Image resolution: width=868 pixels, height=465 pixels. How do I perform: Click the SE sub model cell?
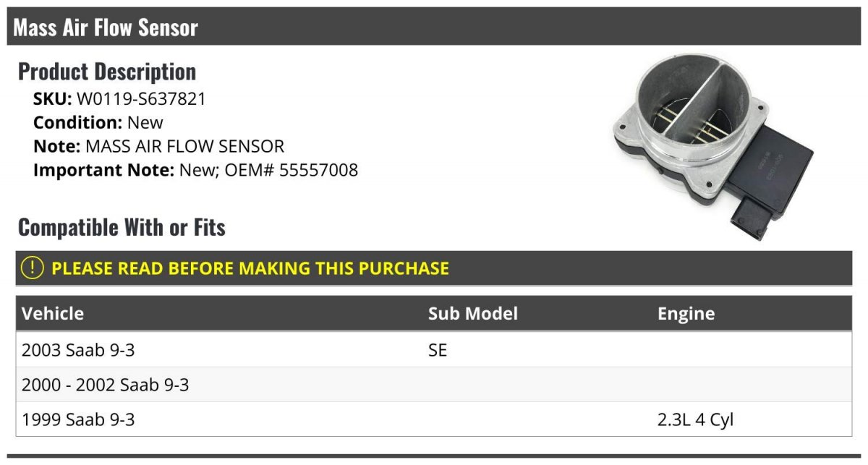(x=438, y=350)
